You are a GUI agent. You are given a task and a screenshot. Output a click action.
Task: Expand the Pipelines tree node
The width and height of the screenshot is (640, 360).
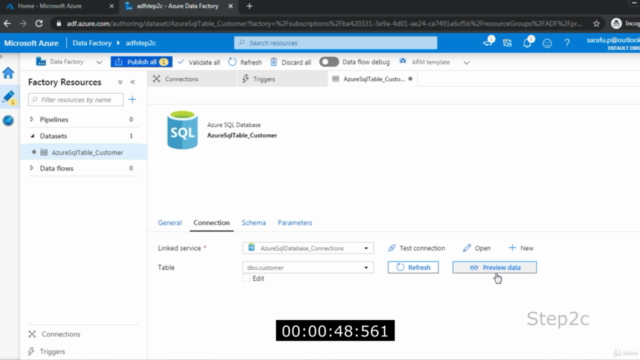[x=31, y=119]
